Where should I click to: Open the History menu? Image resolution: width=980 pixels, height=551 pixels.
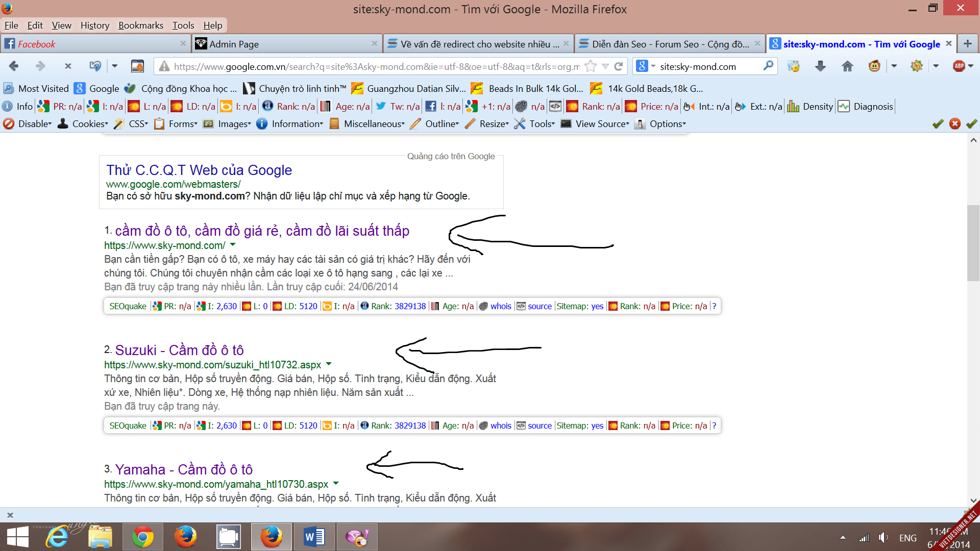[x=95, y=25]
